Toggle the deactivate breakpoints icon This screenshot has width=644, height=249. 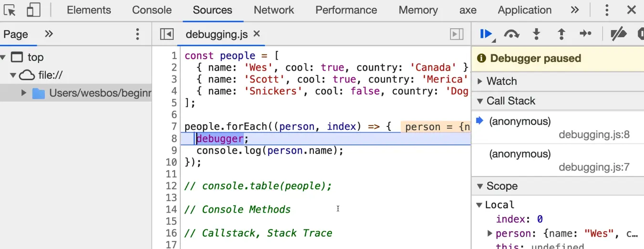(x=618, y=34)
